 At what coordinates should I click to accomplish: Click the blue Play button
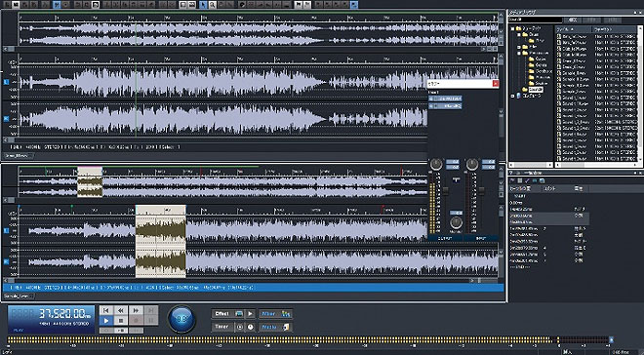(x=106, y=321)
